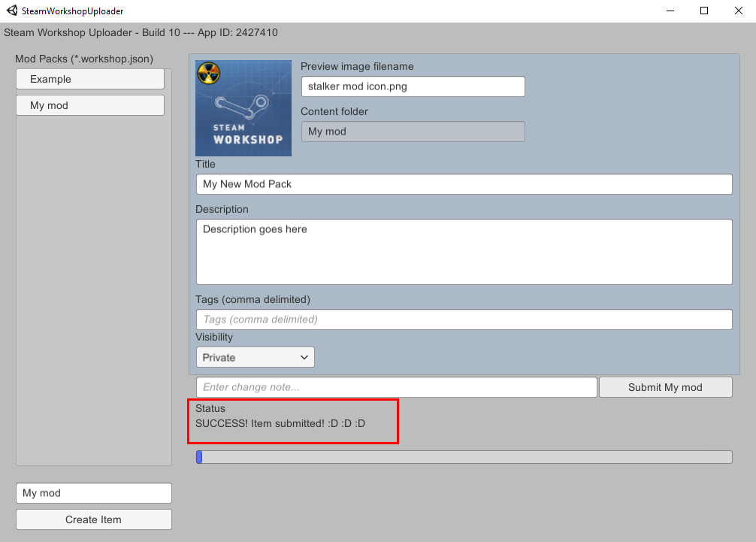Click the SUCCESS Item submitted status text
The width and height of the screenshot is (756, 542).
pyautogui.click(x=280, y=423)
